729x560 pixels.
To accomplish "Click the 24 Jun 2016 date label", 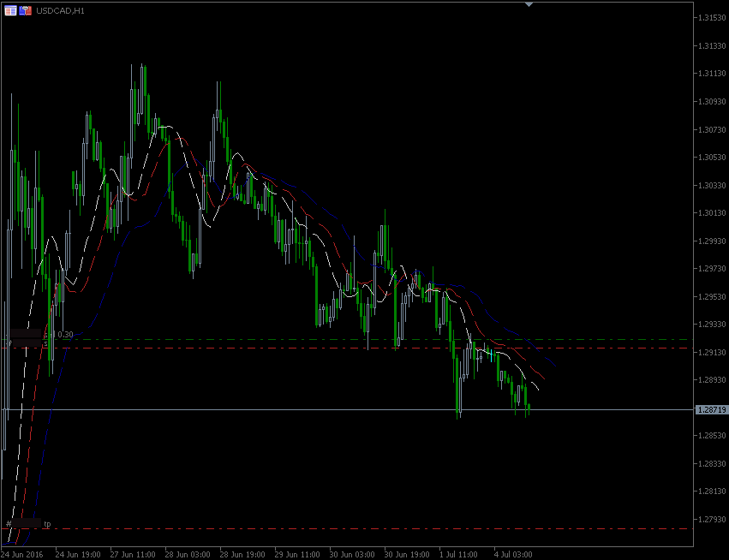I will tap(22, 554).
